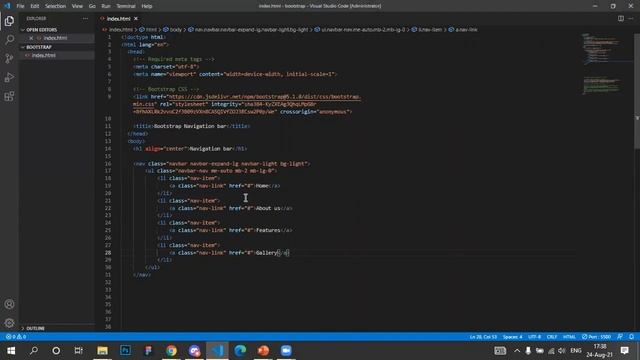Open the Accounts menu icon
Screen dimensions: 640x360
(9, 304)
